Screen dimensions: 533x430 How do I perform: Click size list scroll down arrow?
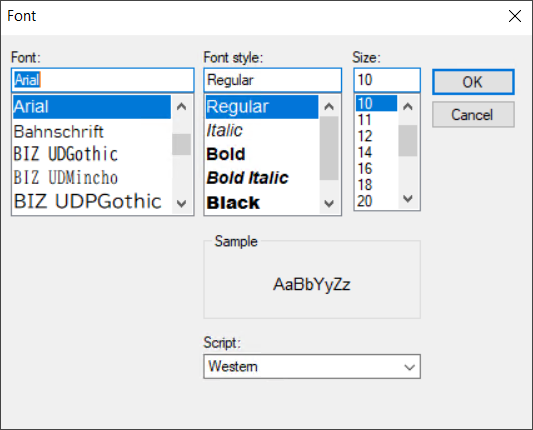click(408, 198)
